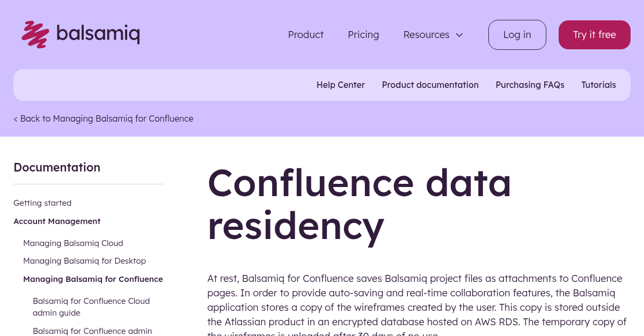Click the Confluence data residency heading

point(360,204)
